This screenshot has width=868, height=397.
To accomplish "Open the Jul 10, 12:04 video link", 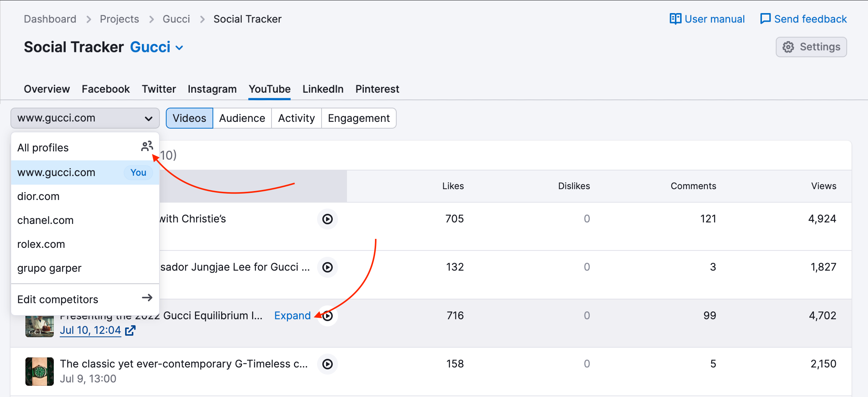I will click(90, 330).
